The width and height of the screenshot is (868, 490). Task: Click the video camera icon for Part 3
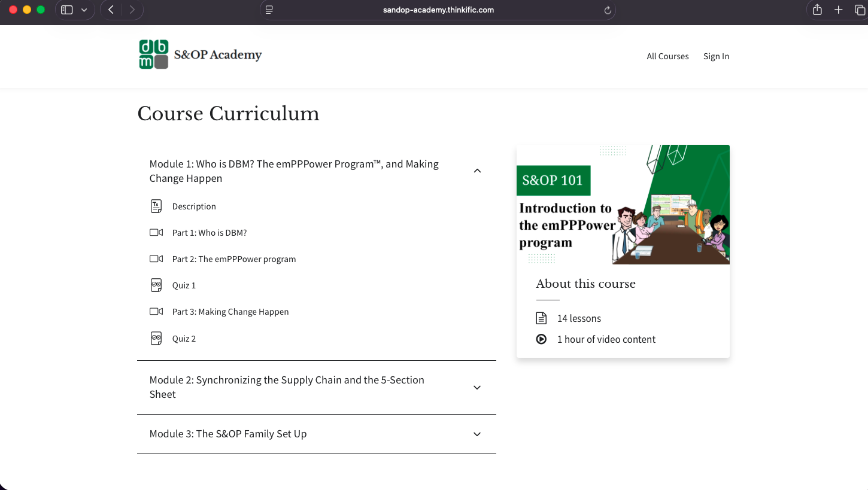[156, 311]
